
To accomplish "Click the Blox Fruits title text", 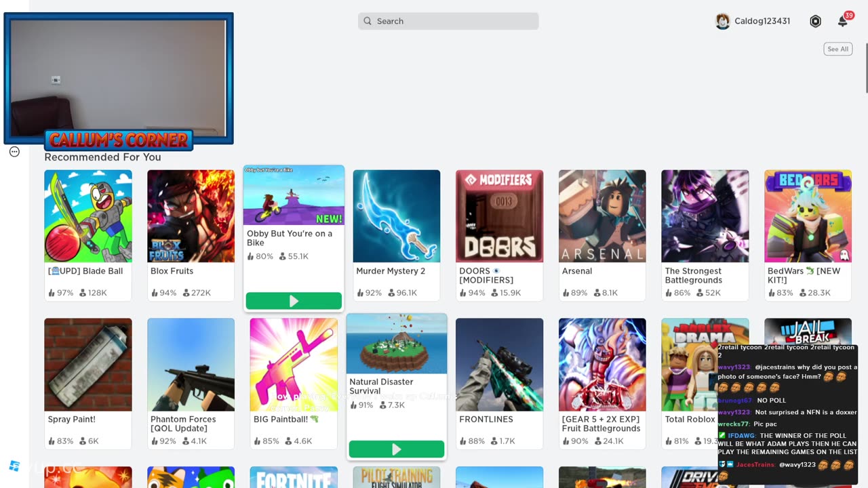I will 172,271.
